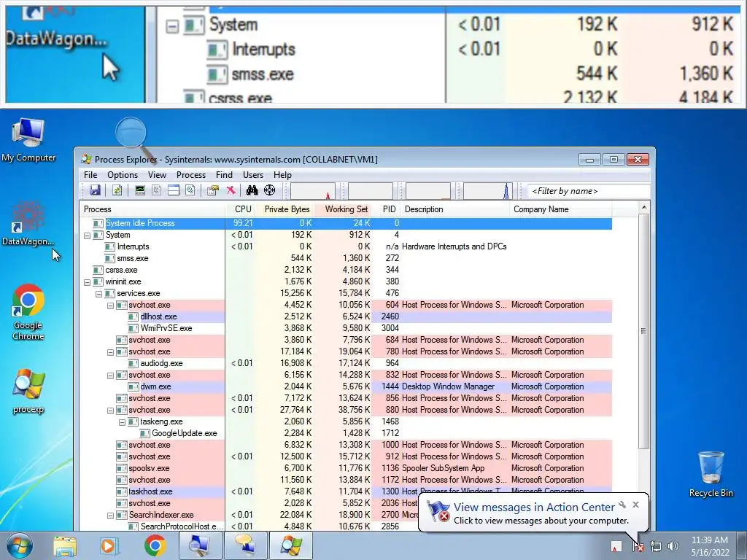Open the Find menu
Screen dimensions: 747x560
point(224,175)
